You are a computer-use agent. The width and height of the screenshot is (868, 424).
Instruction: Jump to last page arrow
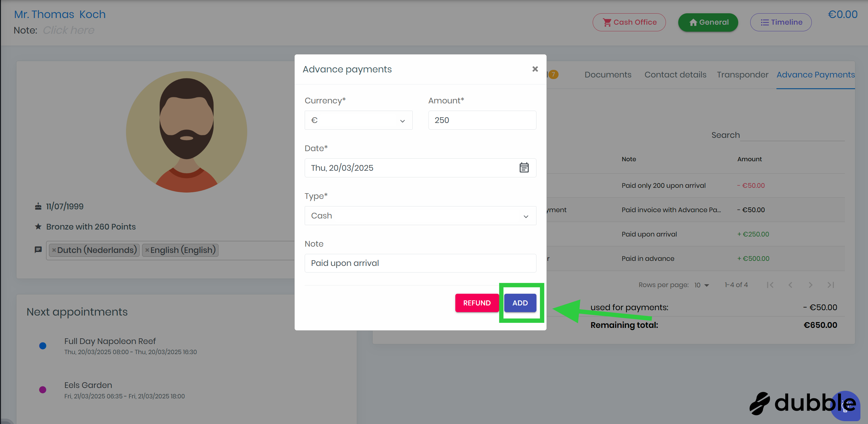click(831, 285)
